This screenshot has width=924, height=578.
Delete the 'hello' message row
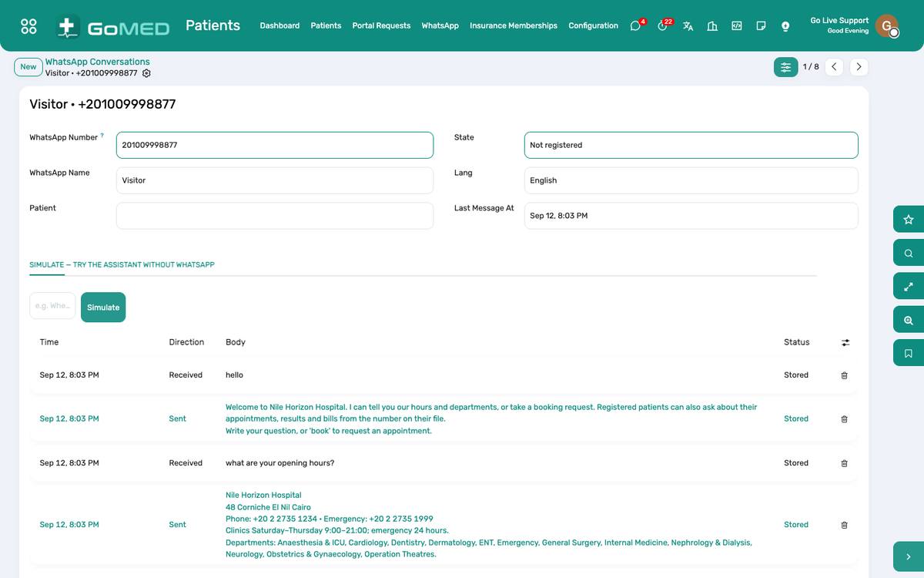(x=844, y=375)
